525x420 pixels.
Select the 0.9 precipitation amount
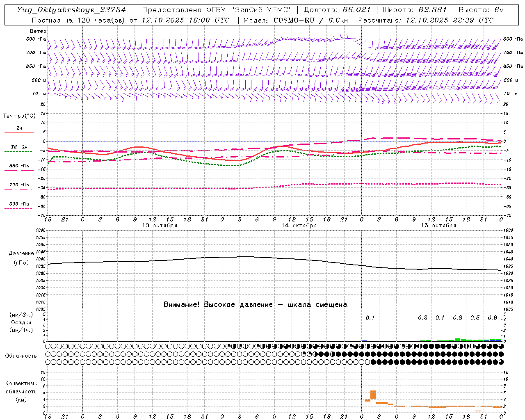tap(493, 317)
